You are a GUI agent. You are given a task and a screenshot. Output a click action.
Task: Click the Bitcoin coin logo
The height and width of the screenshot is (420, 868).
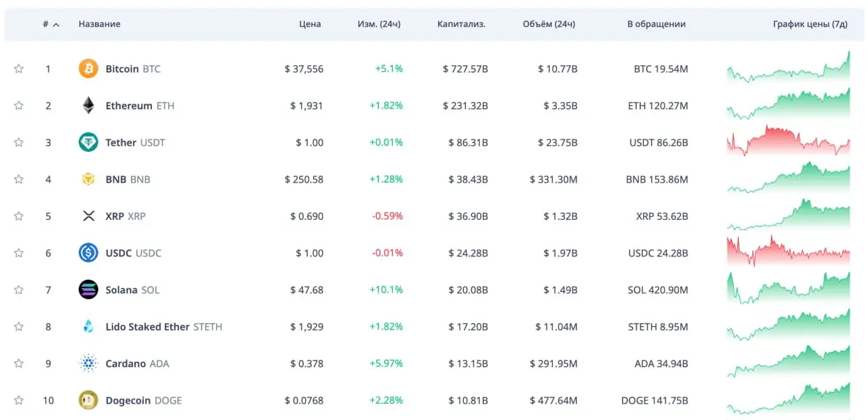88,69
